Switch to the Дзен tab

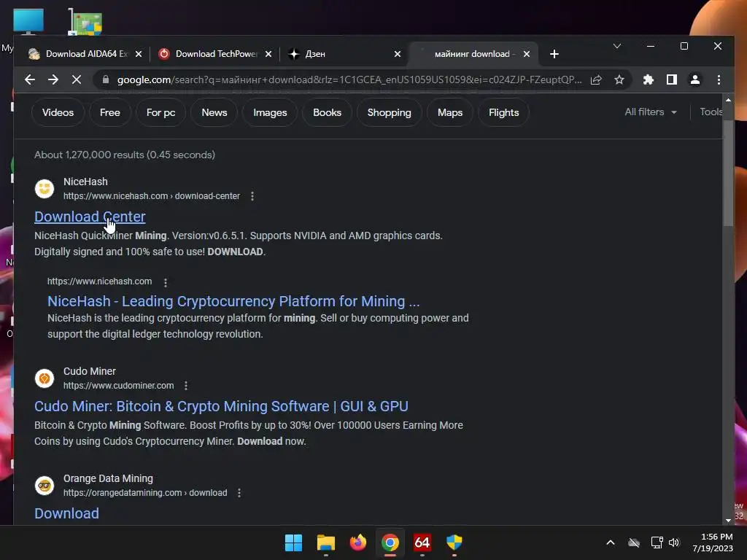pyautogui.click(x=344, y=54)
